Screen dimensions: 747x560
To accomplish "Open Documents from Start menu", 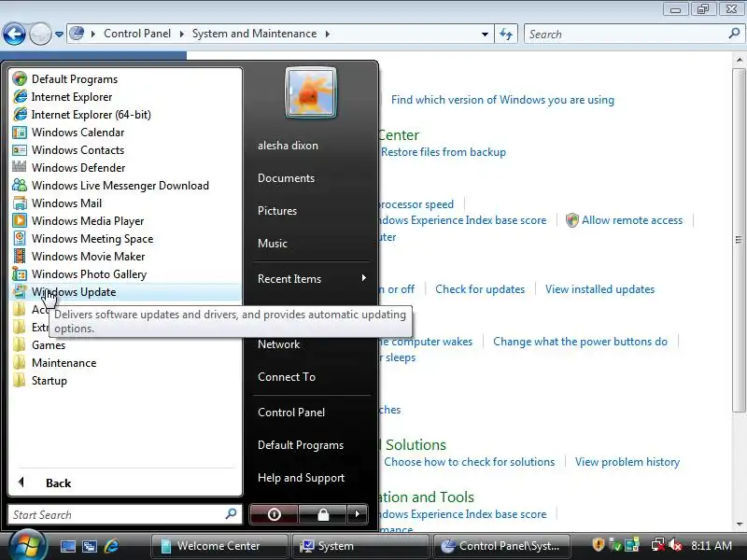I will click(x=286, y=178).
